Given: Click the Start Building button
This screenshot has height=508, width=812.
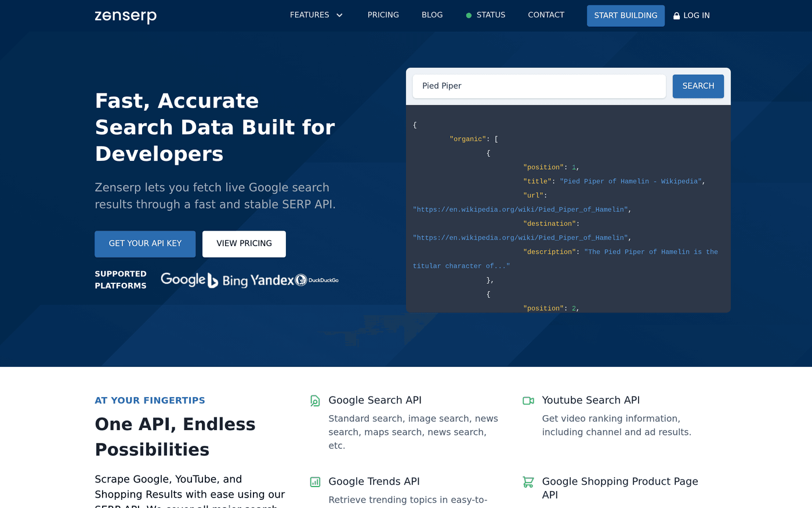Looking at the screenshot, I should pyautogui.click(x=626, y=16).
